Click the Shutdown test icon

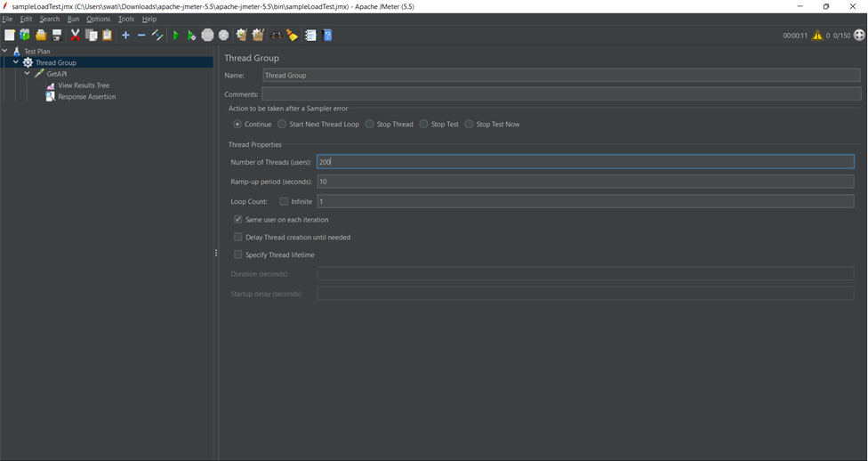223,35
